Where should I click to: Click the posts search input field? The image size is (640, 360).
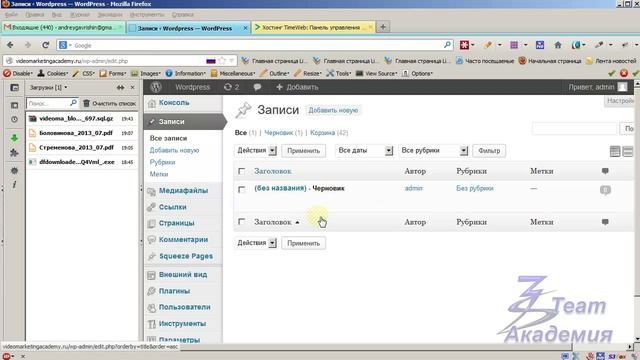point(574,129)
